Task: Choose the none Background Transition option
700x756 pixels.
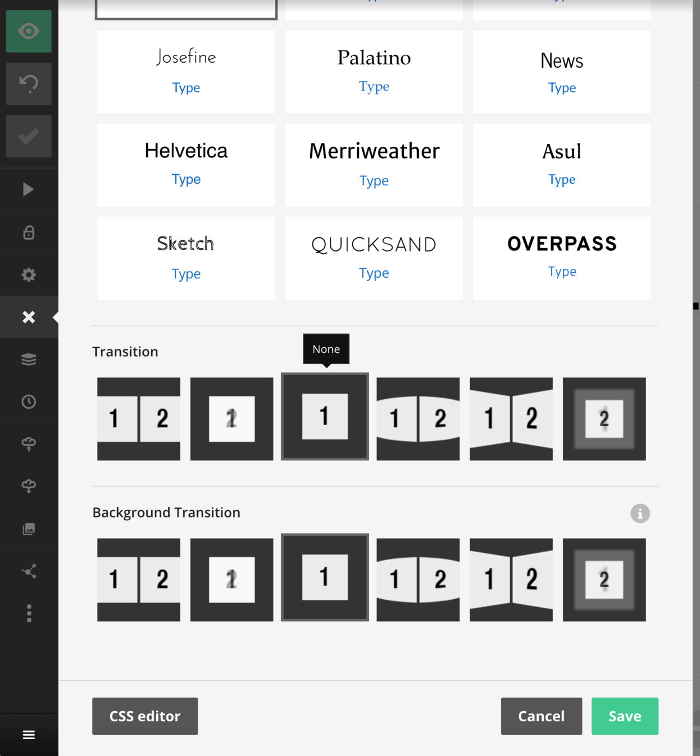Action: click(x=325, y=577)
